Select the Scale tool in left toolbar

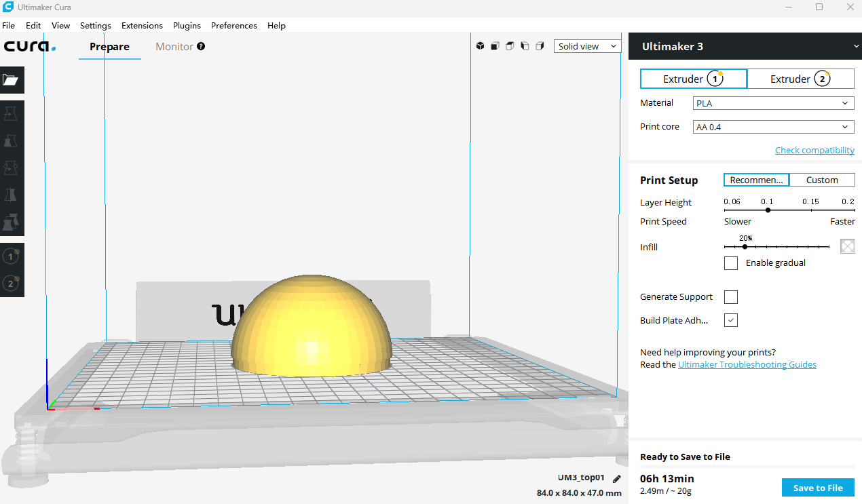(x=11, y=141)
